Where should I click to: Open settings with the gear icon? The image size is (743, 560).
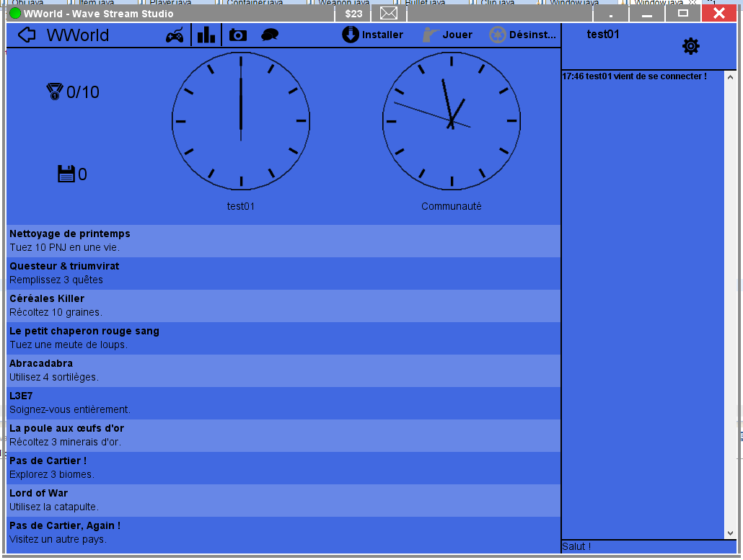coord(690,47)
